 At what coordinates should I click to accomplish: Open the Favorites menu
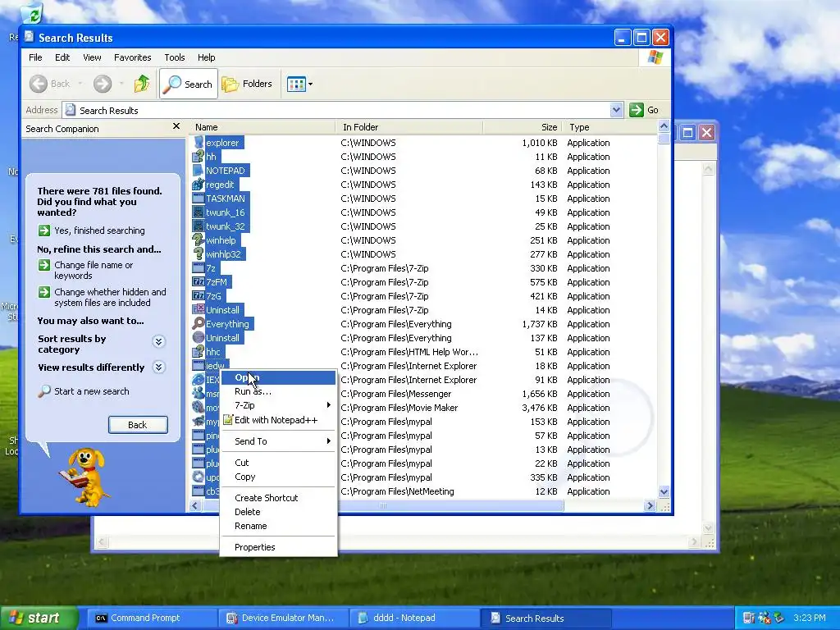(x=132, y=57)
